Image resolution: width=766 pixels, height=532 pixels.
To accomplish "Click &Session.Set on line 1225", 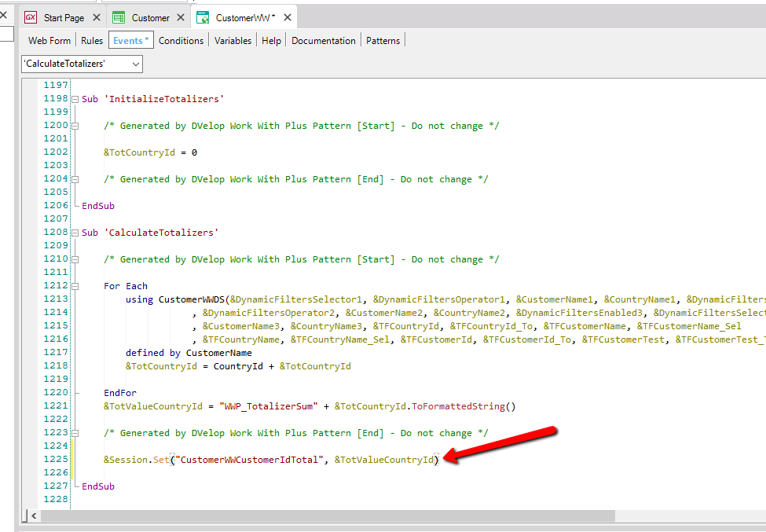I will pyautogui.click(x=136, y=460).
